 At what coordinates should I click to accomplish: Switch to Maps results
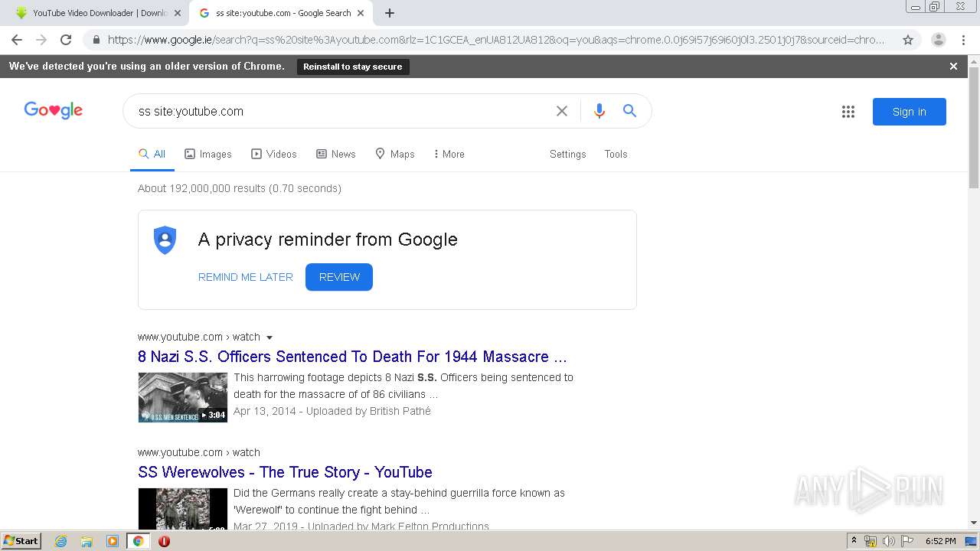(x=395, y=154)
